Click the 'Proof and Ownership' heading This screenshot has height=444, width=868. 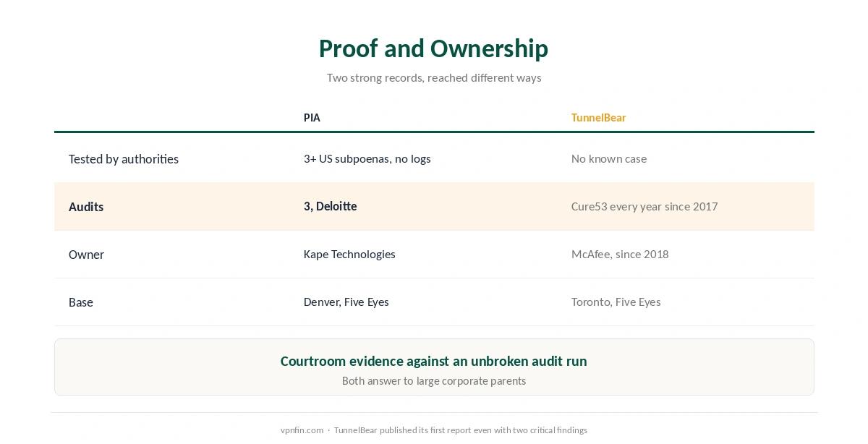433,48
